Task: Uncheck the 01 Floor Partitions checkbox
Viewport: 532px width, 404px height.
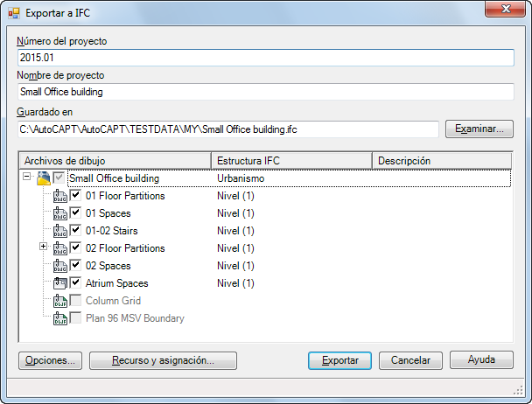Action: (x=75, y=196)
